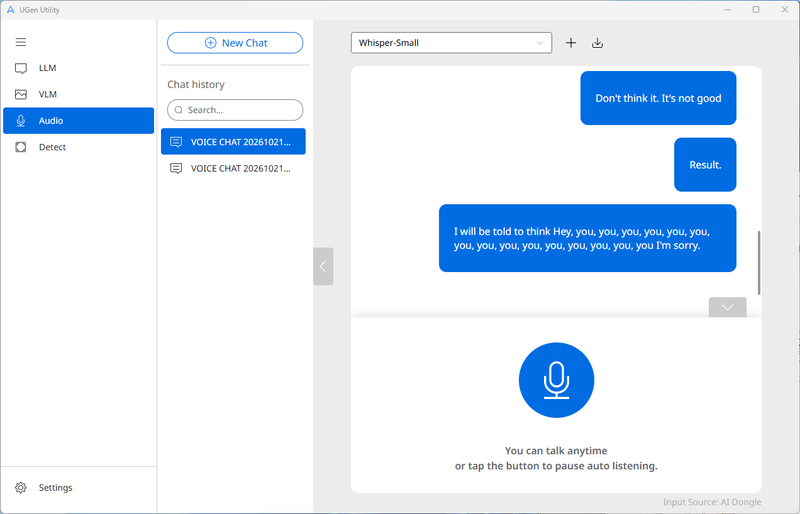The width and height of the screenshot is (800, 514).
Task: Click the "Input Source: AI Dongle" label
Action: (712, 502)
